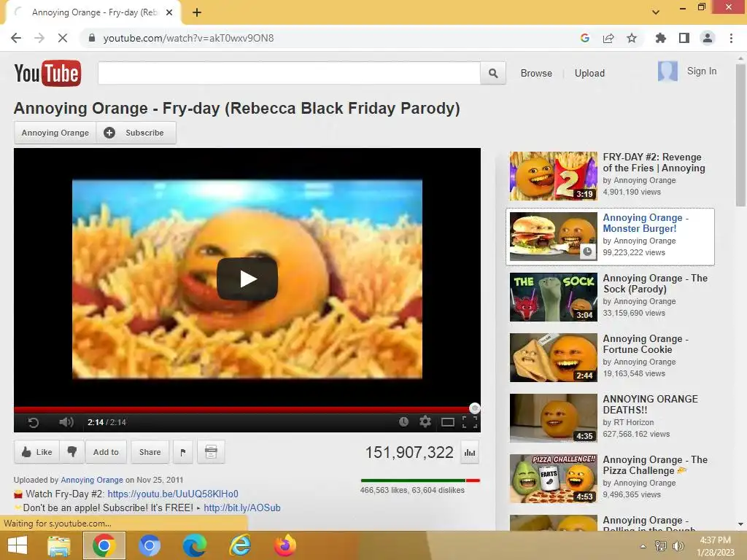Click the site lock icon in address bar
This screenshot has width=747, height=560.
click(x=92, y=38)
